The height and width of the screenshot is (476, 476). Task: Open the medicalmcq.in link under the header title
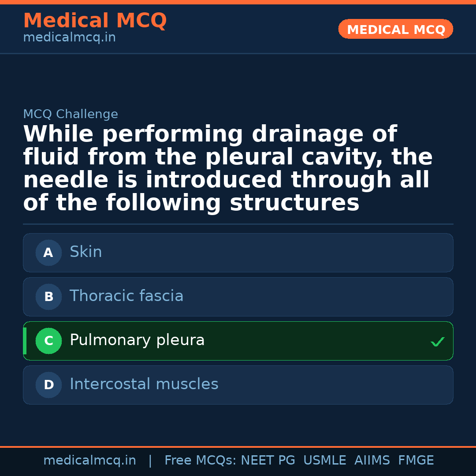[x=69, y=38]
